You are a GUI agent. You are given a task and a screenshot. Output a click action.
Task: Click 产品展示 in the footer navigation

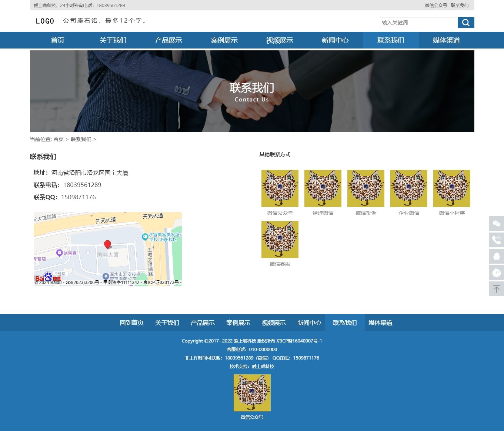point(203,323)
